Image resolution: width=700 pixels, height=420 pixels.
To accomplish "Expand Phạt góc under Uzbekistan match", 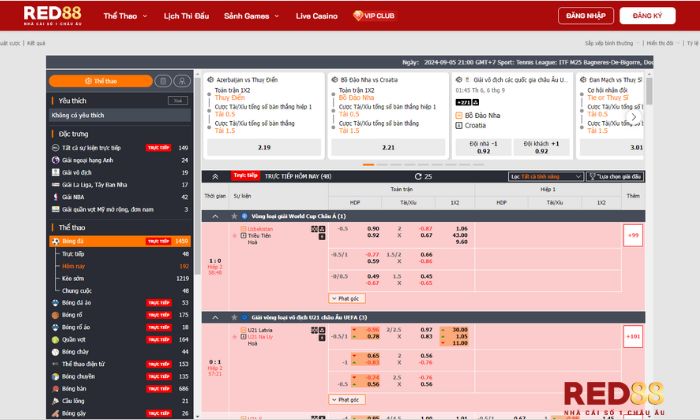I will point(347,298).
